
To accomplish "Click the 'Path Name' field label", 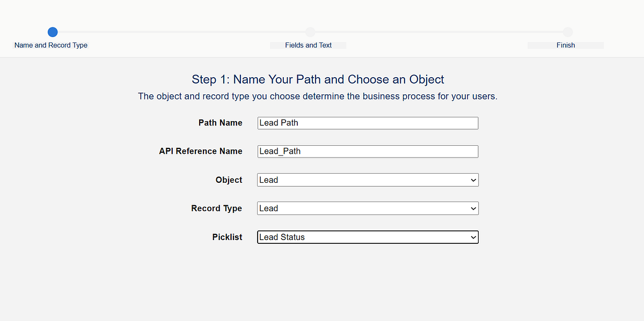I will [x=220, y=123].
